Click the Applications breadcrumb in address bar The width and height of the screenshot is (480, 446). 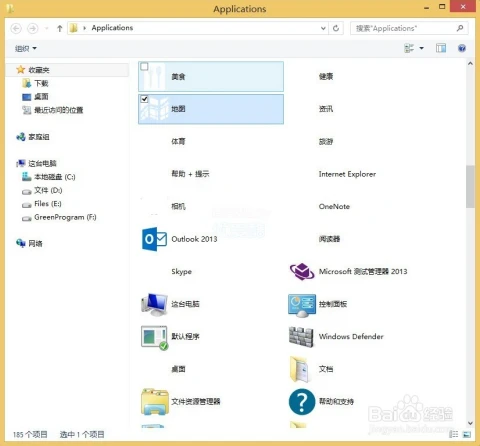tap(112, 28)
